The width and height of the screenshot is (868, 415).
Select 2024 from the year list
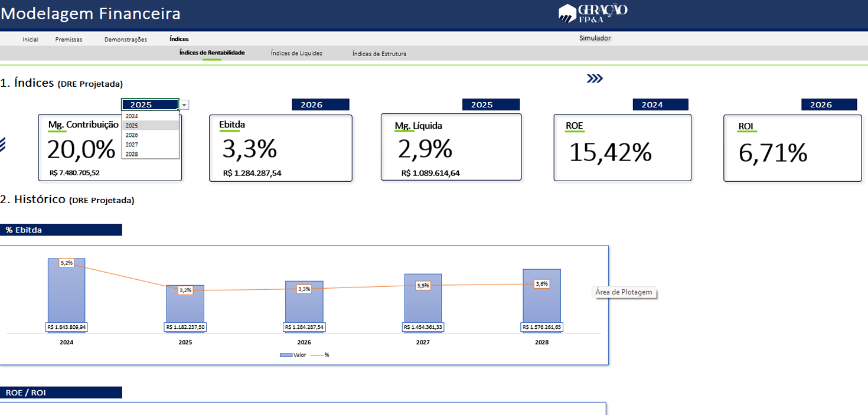point(132,116)
